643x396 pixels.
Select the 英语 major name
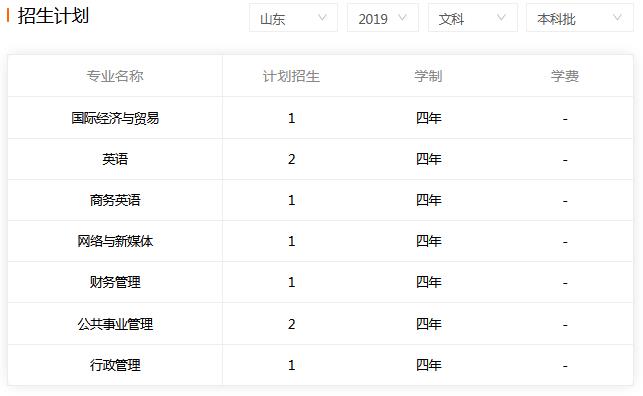tap(115, 159)
